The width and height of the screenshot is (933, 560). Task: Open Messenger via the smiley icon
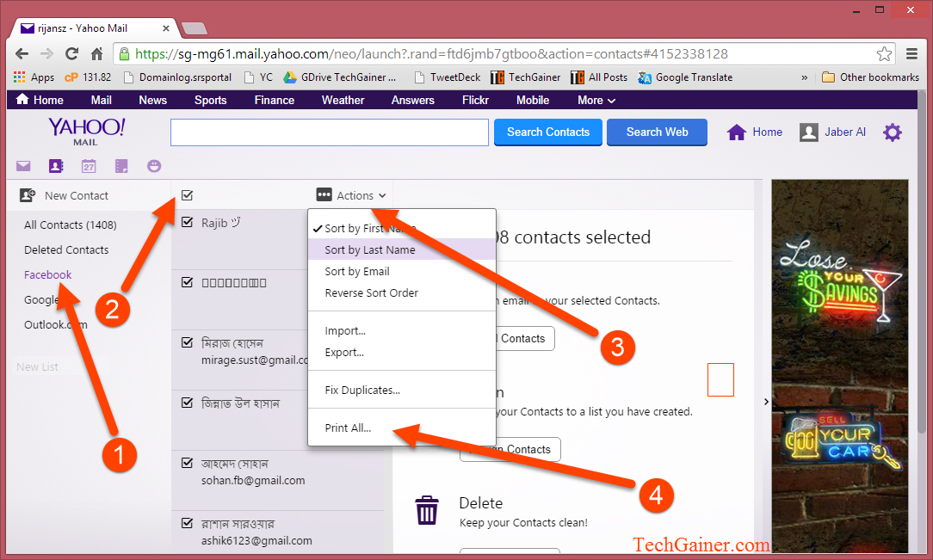point(153,165)
